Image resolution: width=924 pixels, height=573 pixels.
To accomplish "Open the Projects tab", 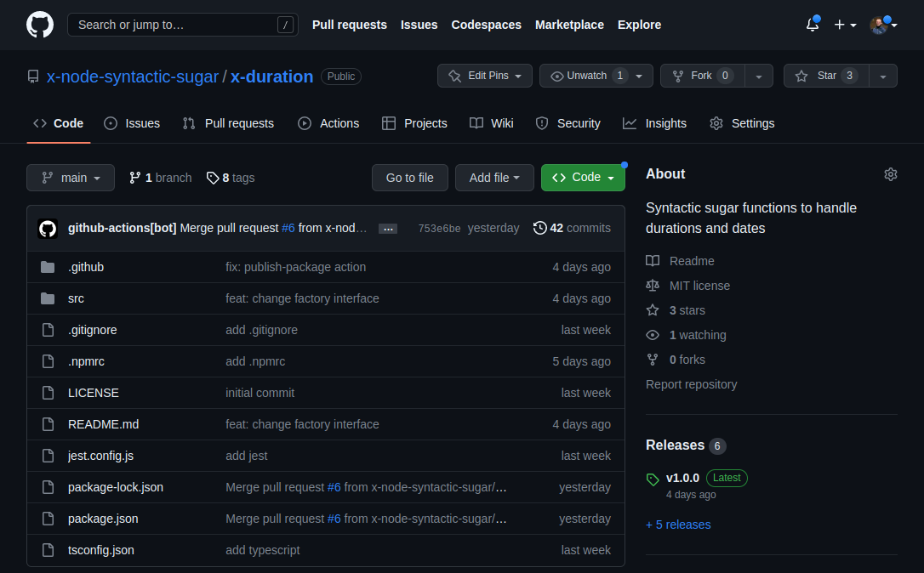I will (x=414, y=123).
